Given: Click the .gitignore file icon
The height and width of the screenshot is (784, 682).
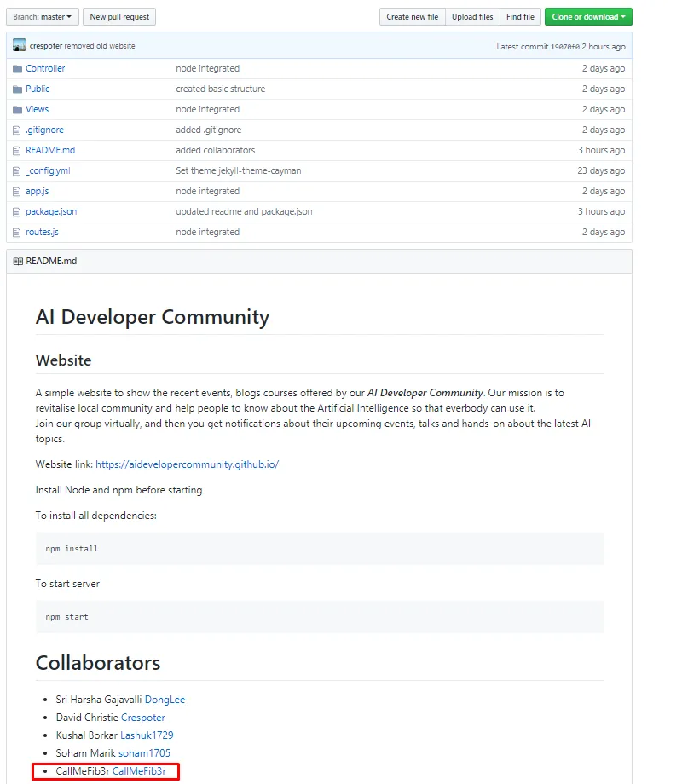Looking at the screenshot, I should click(16, 130).
